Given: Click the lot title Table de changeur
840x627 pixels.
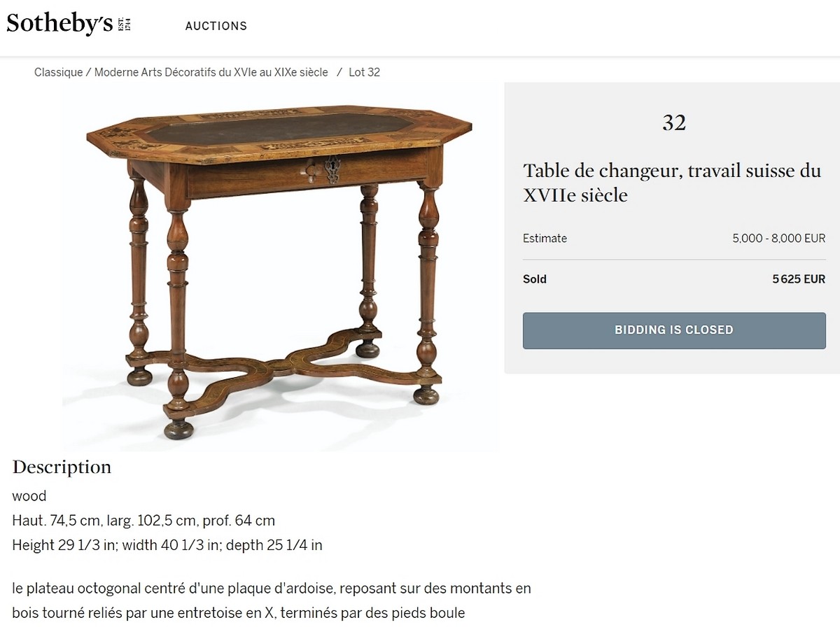Looking at the screenshot, I should pos(672,182).
